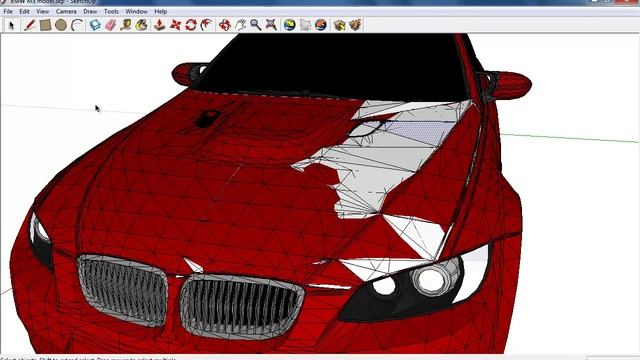Select the Line pencil tool
The height and width of the screenshot is (360, 640).
(x=29, y=25)
